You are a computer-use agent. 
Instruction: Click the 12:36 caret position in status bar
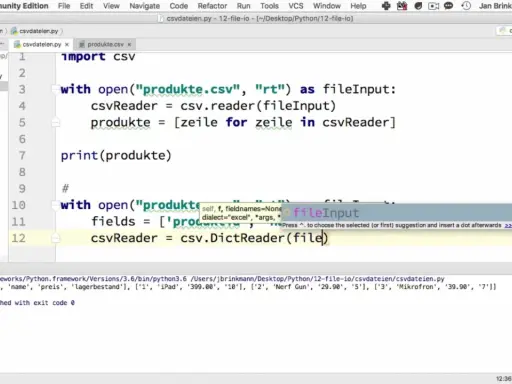pyautogui.click(x=504, y=379)
